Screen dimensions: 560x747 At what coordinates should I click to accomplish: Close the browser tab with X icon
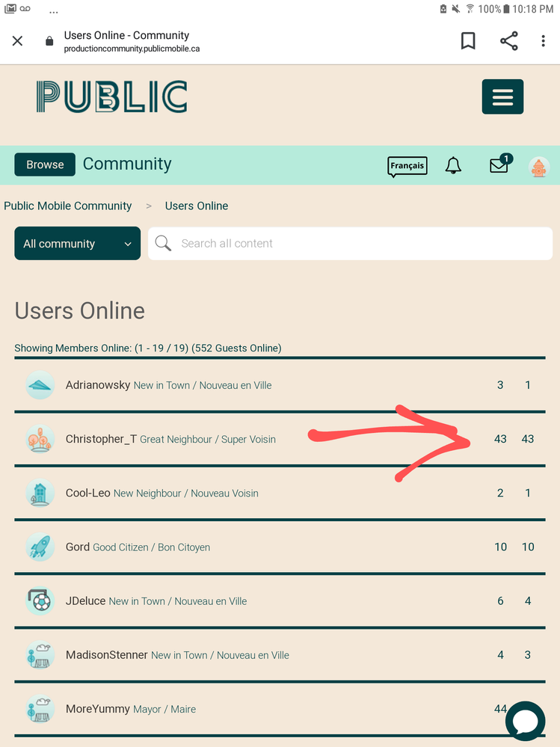click(18, 41)
